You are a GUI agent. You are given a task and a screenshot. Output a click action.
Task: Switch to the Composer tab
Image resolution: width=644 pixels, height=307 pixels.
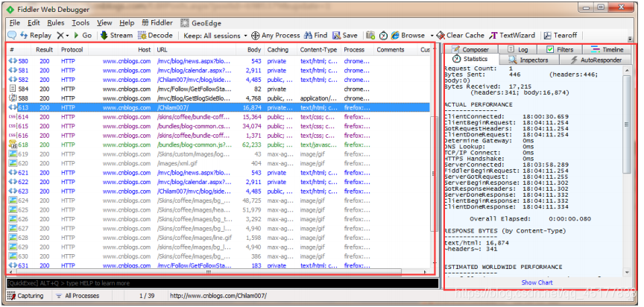tap(470, 49)
